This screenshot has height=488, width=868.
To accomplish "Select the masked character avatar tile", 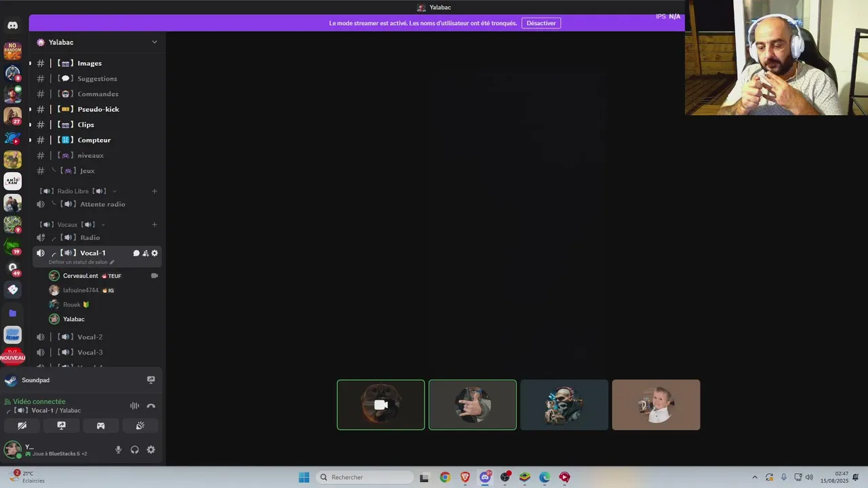I will click(x=564, y=405).
